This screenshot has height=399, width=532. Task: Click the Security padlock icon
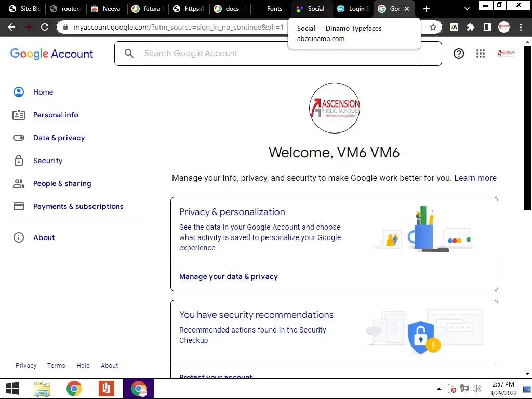pos(19,161)
